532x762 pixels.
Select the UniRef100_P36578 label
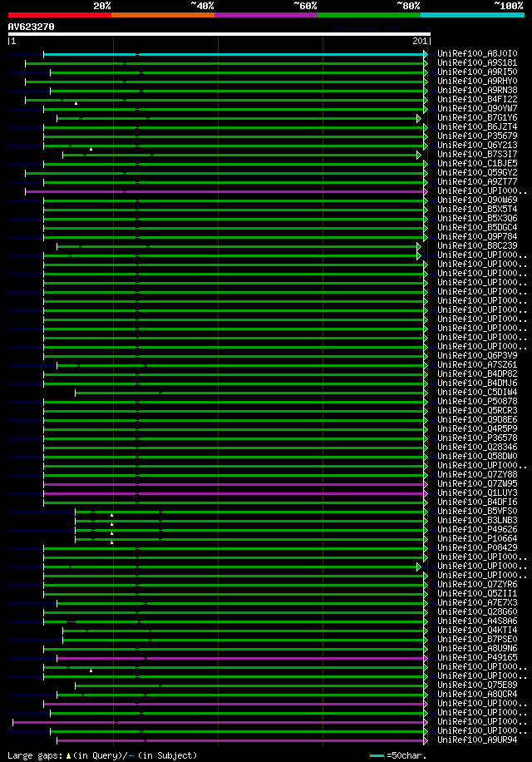(x=477, y=438)
